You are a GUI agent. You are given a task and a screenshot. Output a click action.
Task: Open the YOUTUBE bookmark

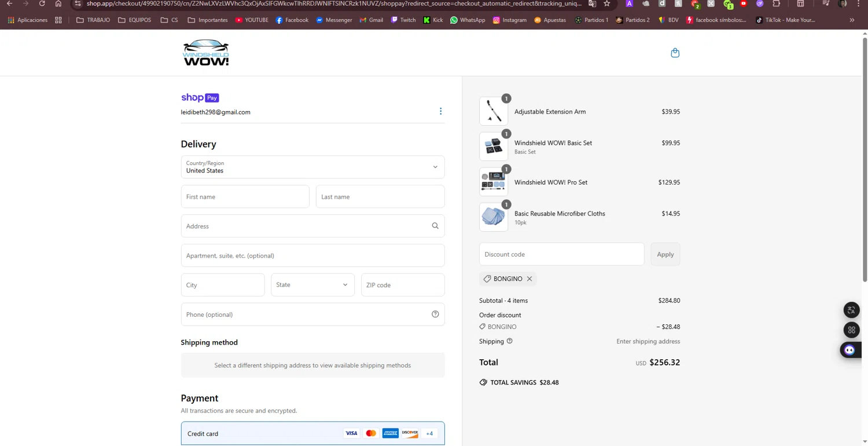pyautogui.click(x=252, y=20)
